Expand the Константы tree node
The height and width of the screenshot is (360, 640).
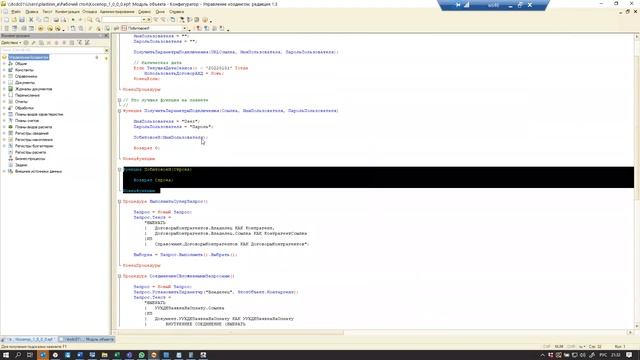pyautogui.click(x=4, y=70)
